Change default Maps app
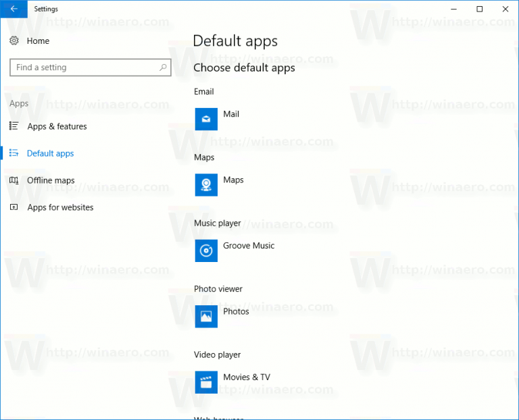 click(x=233, y=180)
